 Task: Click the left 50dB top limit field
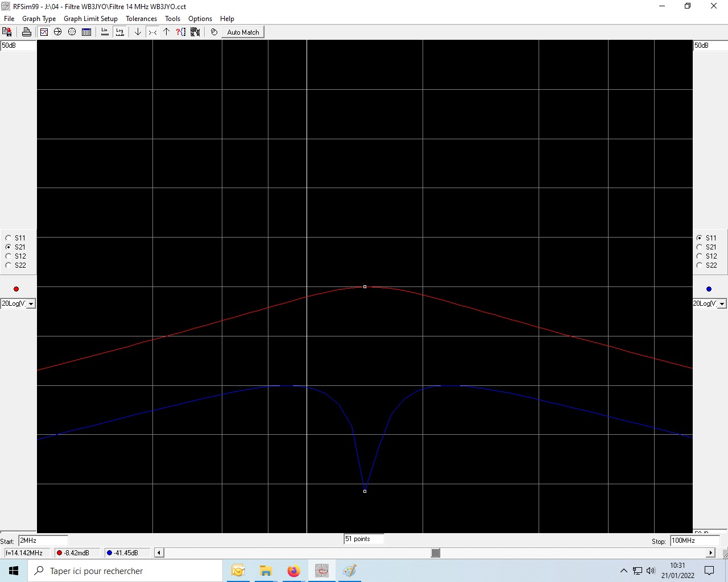[x=18, y=45]
